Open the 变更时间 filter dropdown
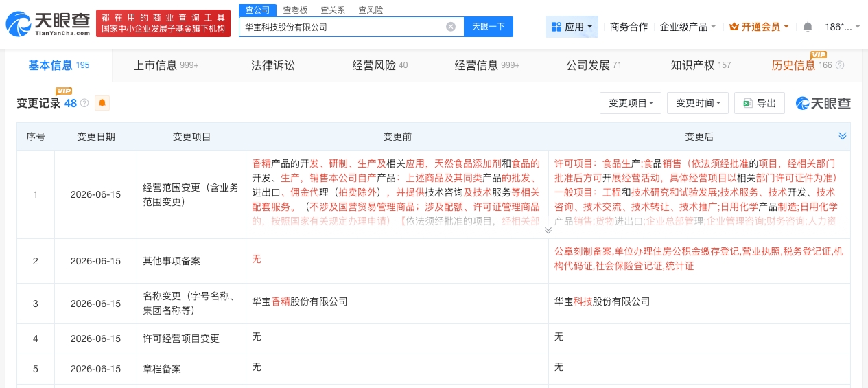This screenshot has width=868, height=388. (x=698, y=103)
